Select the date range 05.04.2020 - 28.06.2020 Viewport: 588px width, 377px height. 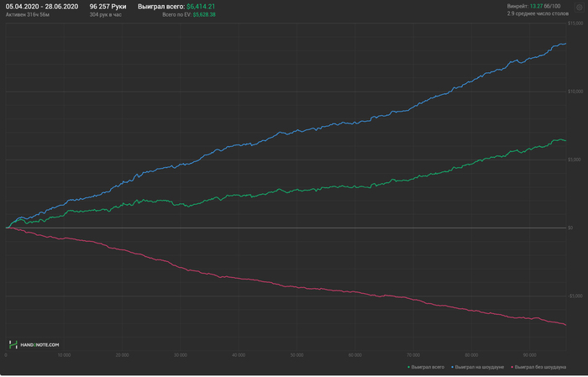(42, 7)
